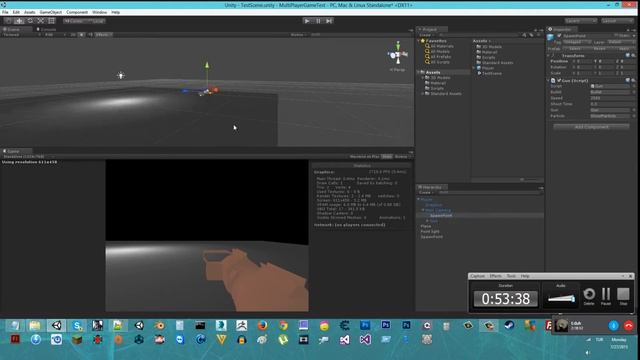This screenshot has width=640, height=360.
Task: Open the Textured shading mode dropdown
Action: click(21, 35)
